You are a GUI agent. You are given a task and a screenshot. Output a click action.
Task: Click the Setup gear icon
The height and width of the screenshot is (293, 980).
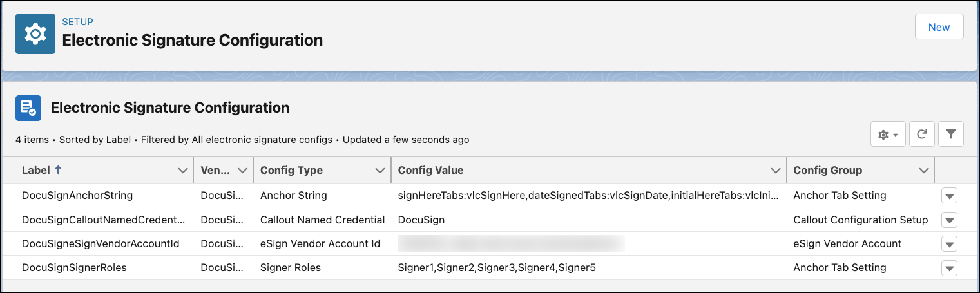tap(35, 34)
